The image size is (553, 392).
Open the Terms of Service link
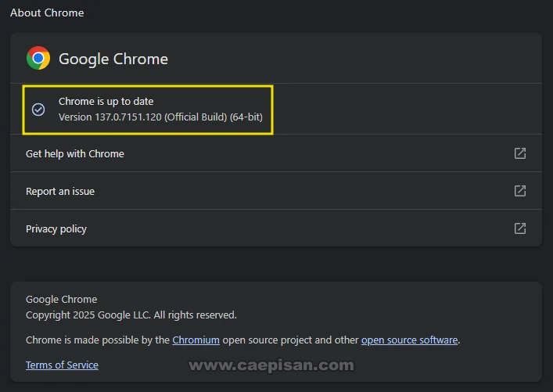(62, 365)
